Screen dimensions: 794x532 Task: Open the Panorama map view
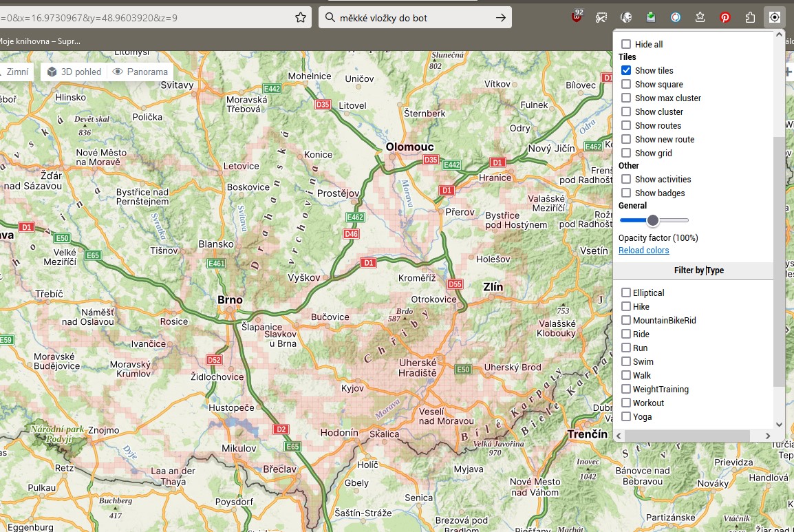pyautogui.click(x=140, y=72)
